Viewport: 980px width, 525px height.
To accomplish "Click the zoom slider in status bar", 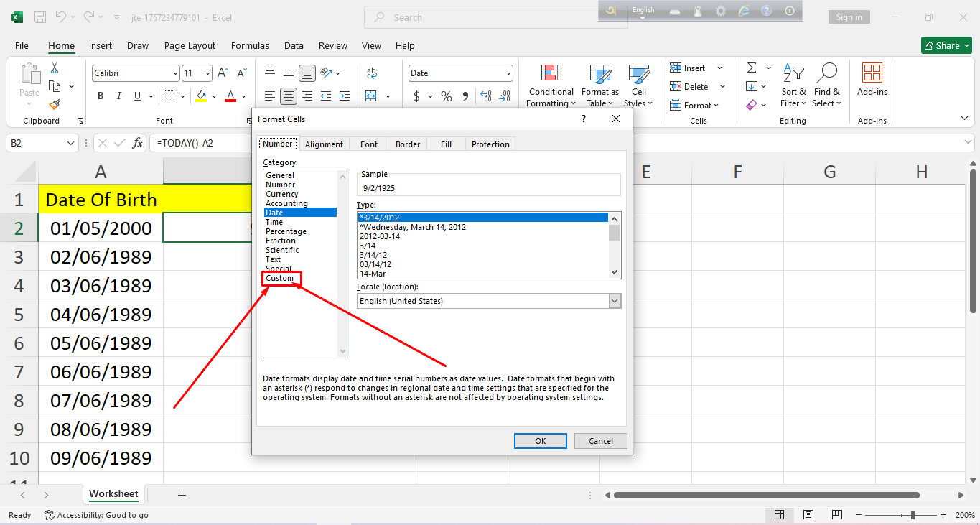I will pos(913,515).
